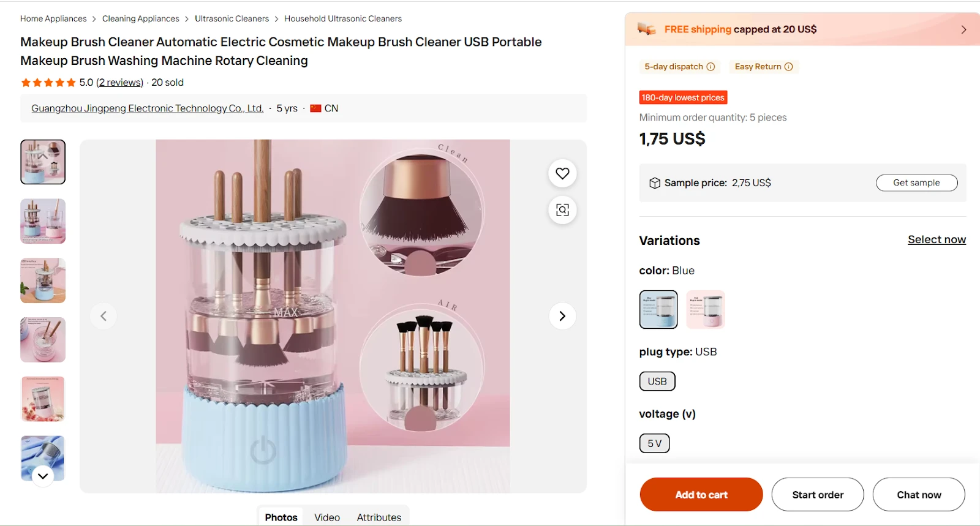Expand more thumbnails with down chevron

[43, 476]
